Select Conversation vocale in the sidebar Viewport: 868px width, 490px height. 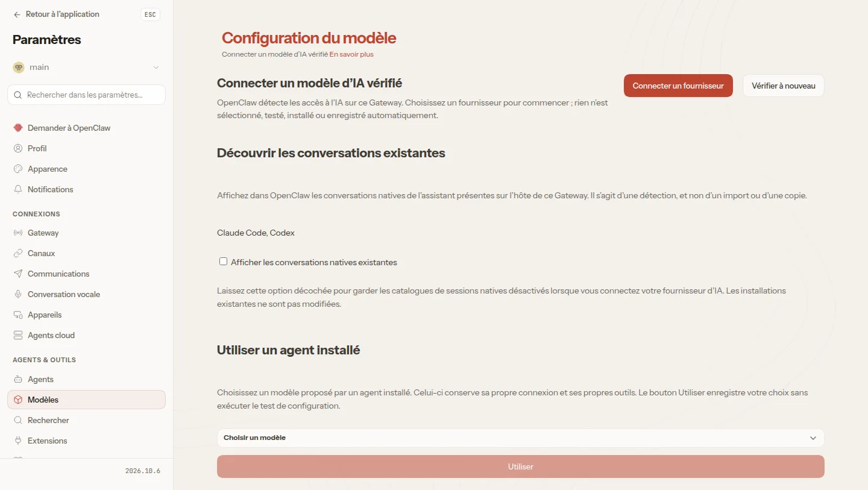coord(86,294)
